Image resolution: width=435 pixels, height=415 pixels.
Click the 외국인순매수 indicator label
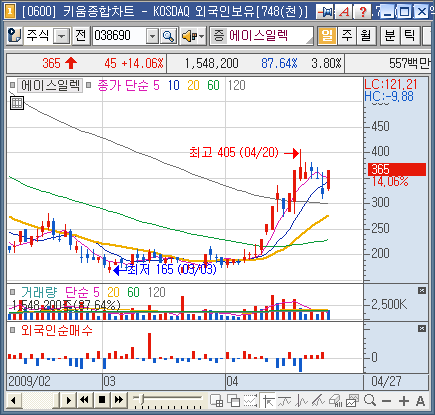pyautogui.click(x=57, y=330)
